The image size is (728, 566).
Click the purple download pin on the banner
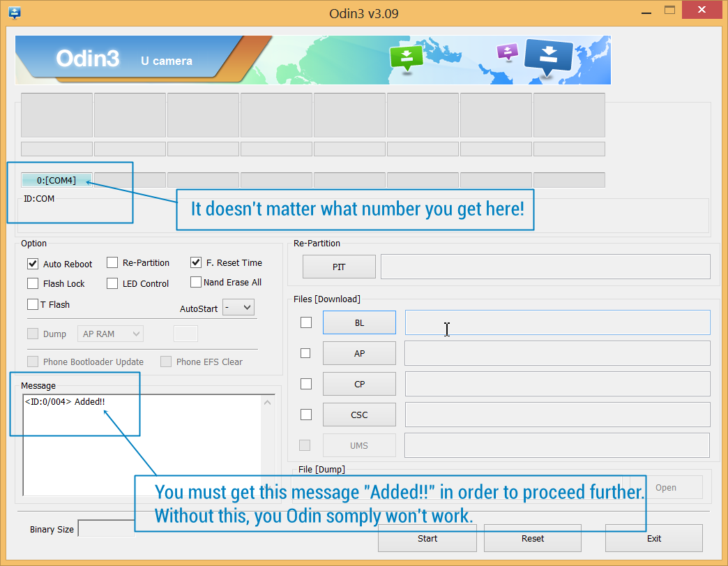[507, 52]
